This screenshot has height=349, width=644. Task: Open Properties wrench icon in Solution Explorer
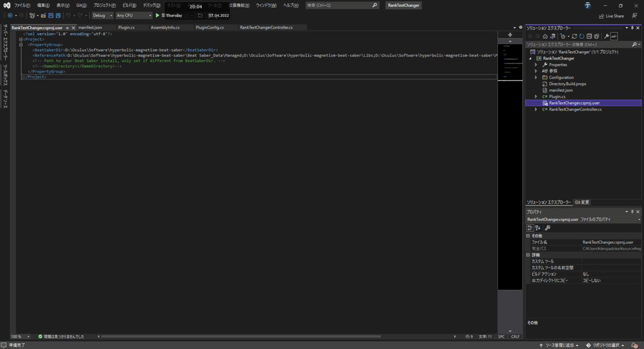tap(607, 36)
